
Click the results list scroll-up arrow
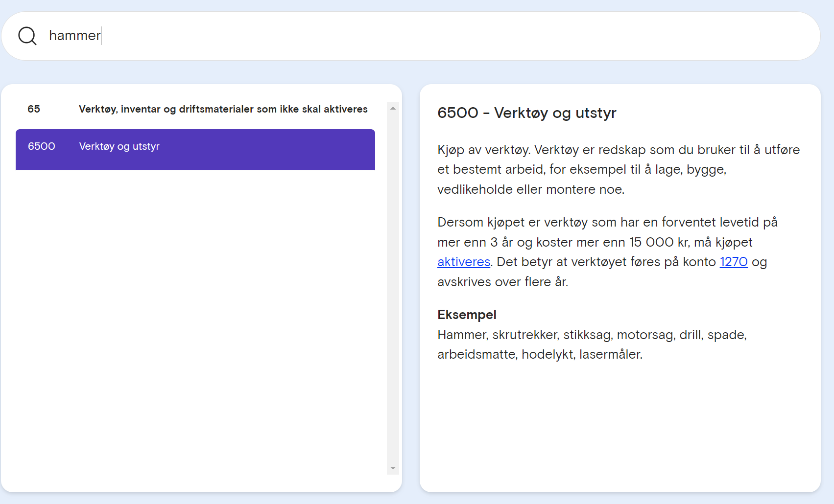tap(393, 108)
